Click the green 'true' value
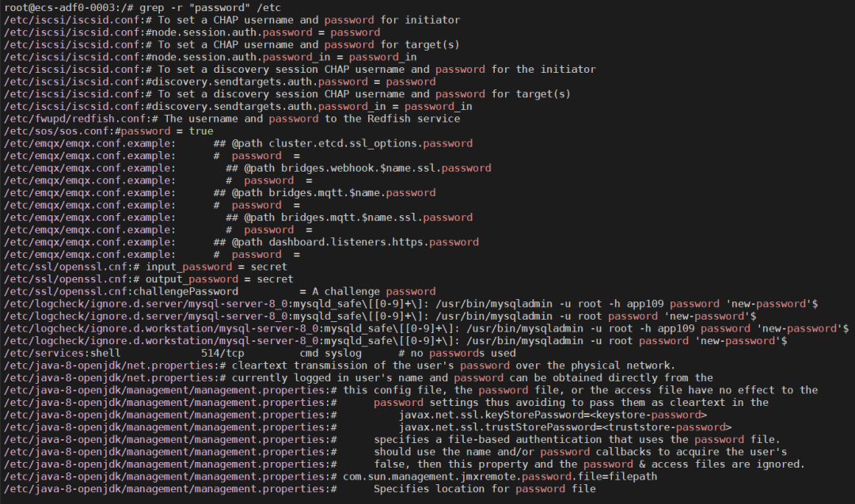Image resolution: width=855 pixels, height=504 pixels. [201, 131]
